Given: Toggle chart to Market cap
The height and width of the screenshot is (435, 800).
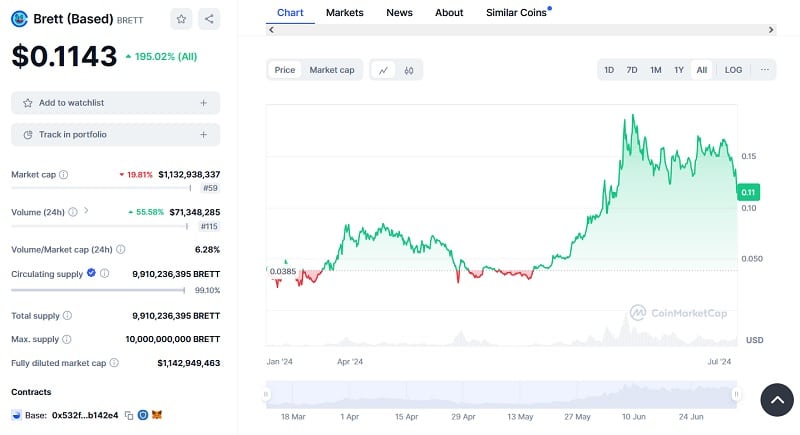Looking at the screenshot, I should (331, 70).
